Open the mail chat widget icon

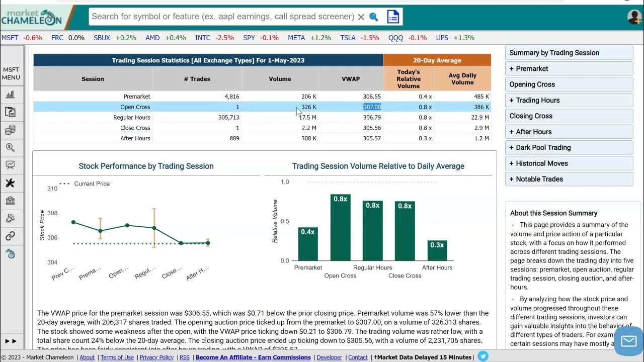tap(629, 341)
